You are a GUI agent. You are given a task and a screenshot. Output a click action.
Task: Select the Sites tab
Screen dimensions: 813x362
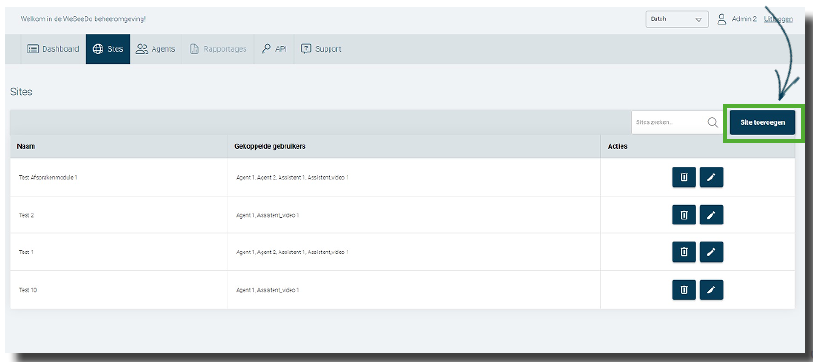click(108, 49)
